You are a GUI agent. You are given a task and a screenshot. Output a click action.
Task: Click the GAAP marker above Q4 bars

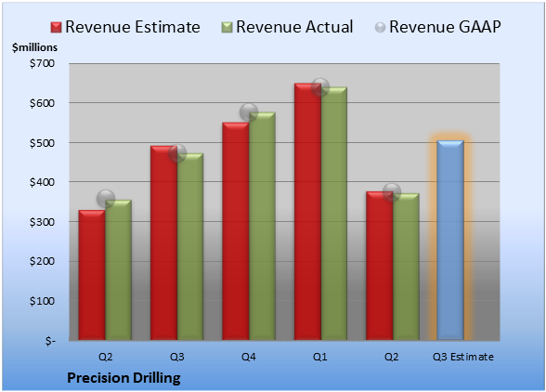point(249,112)
